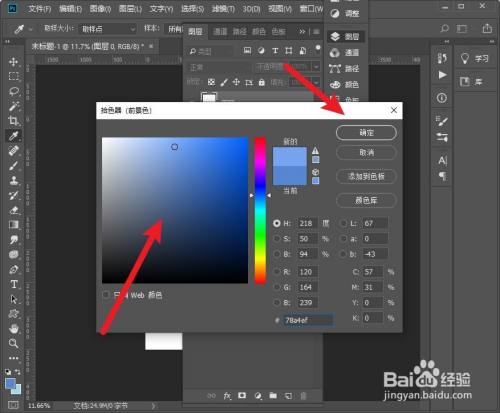
Task: Click the 添加到色板 button
Action: (x=366, y=176)
